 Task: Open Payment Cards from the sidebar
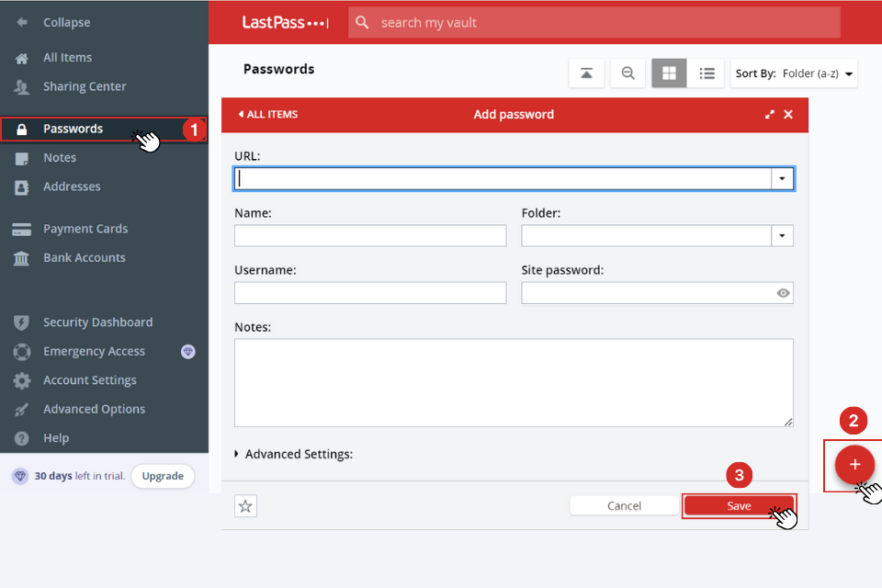pyautogui.click(x=25, y=228)
